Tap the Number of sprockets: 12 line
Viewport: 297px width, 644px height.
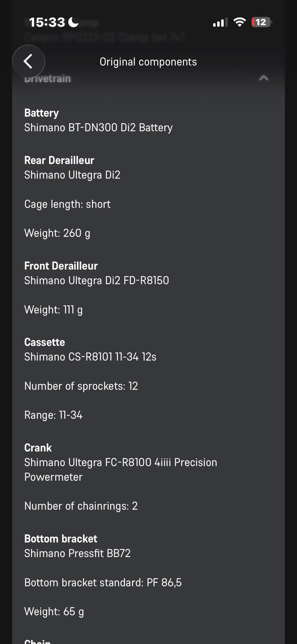tap(81, 386)
